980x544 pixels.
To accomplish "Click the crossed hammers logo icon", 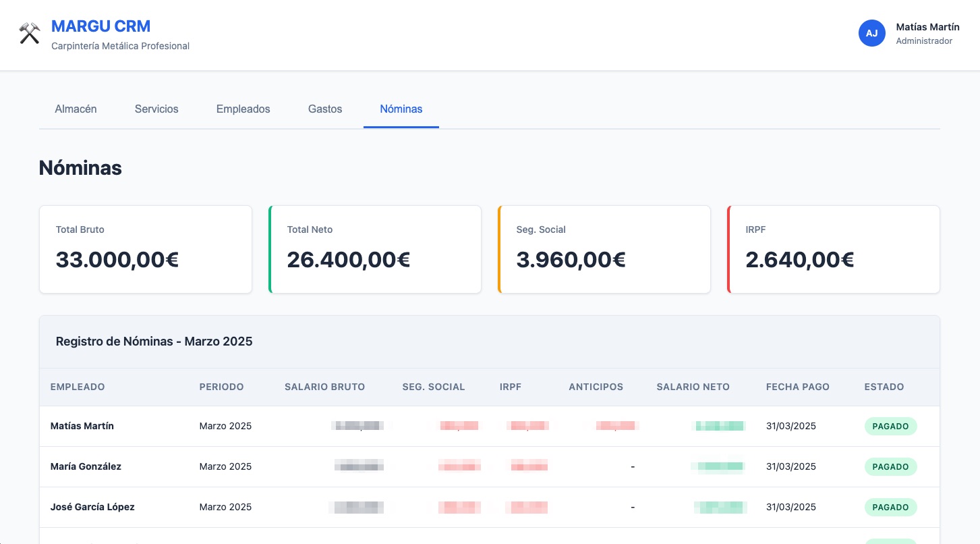I will pyautogui.click(x=30, y=34).
